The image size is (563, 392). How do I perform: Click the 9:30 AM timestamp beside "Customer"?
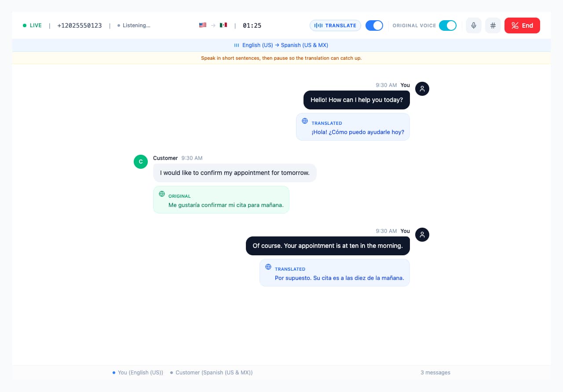coord(192,158)
